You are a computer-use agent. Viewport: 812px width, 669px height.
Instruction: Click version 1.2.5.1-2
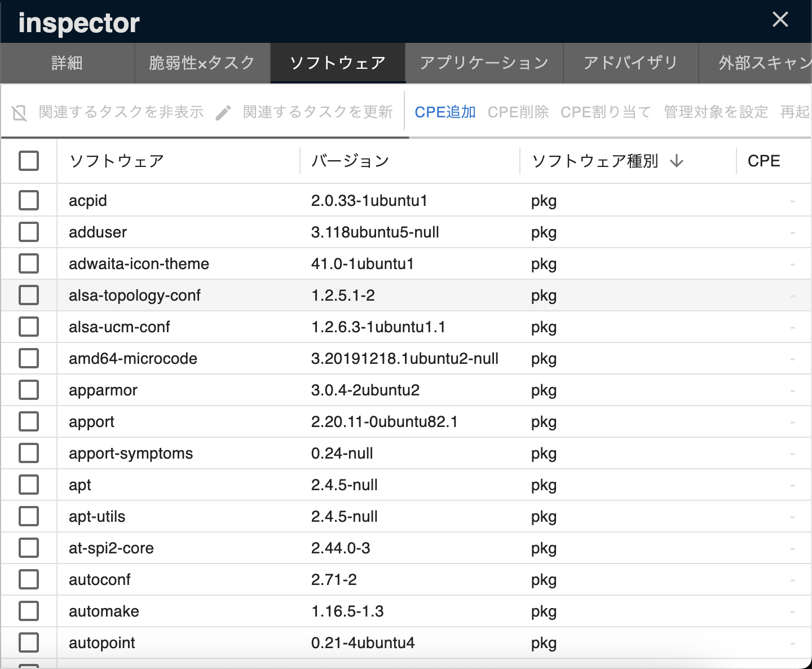pyautogui.click(x=343, y=296)
